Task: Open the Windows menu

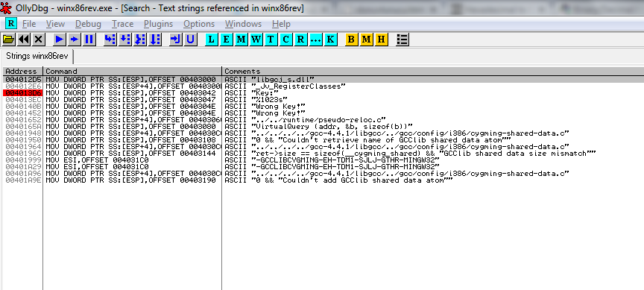Action: click(243, 24)
